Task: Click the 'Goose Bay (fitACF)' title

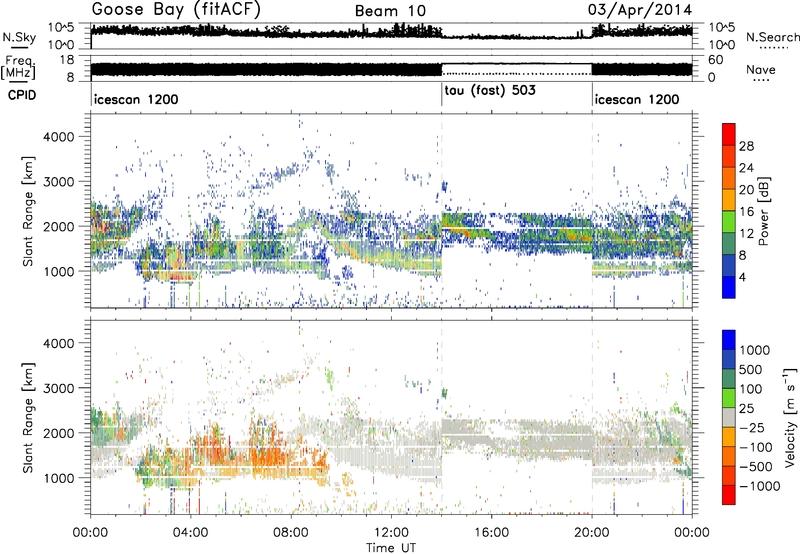Action: (x=176, y=10)
